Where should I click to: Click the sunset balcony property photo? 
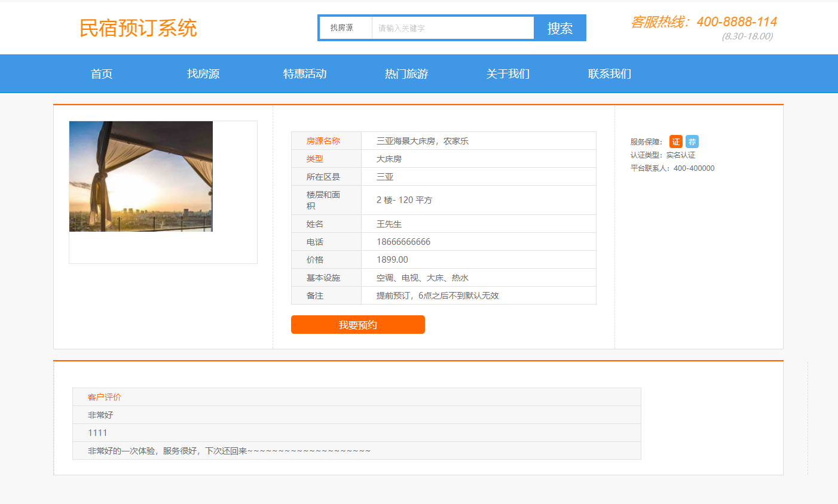(x=141, y=176)
